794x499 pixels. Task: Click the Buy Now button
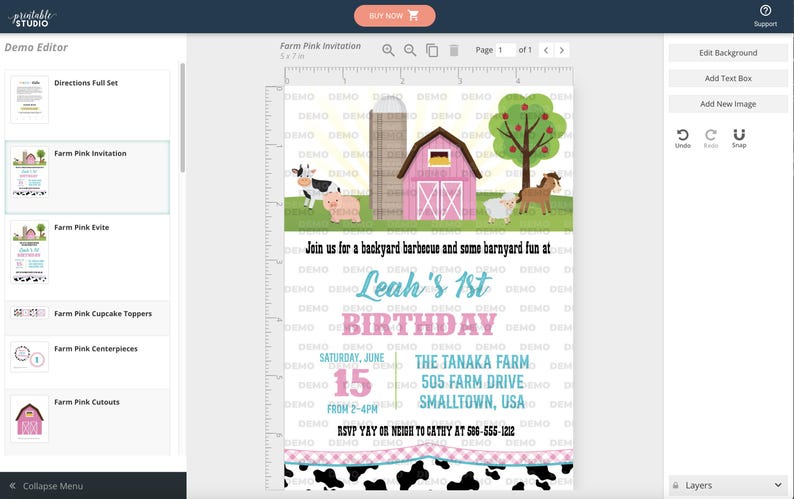(394, 16)
